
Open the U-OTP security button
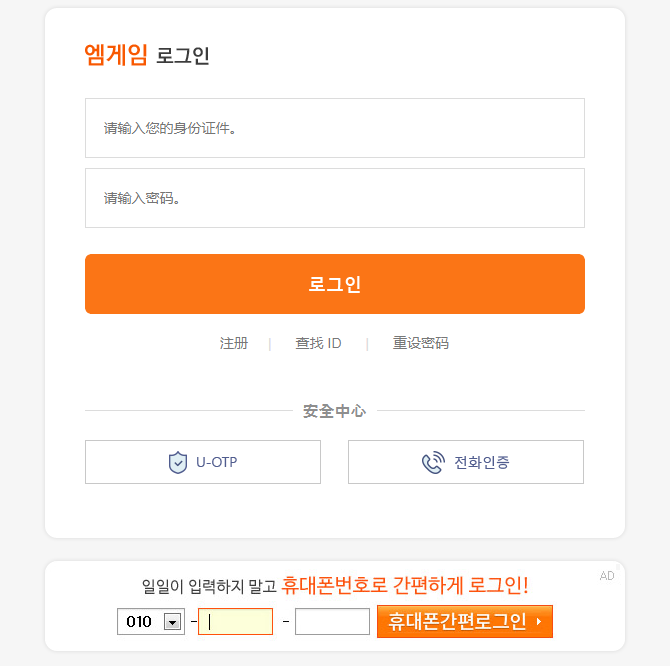pos(203,462)
